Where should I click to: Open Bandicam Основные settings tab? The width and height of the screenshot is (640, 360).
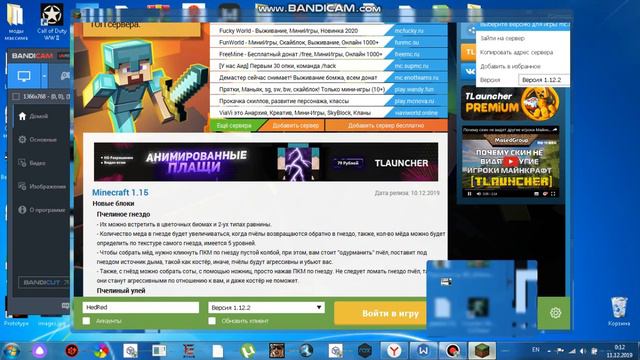click(x=38, y=140)
